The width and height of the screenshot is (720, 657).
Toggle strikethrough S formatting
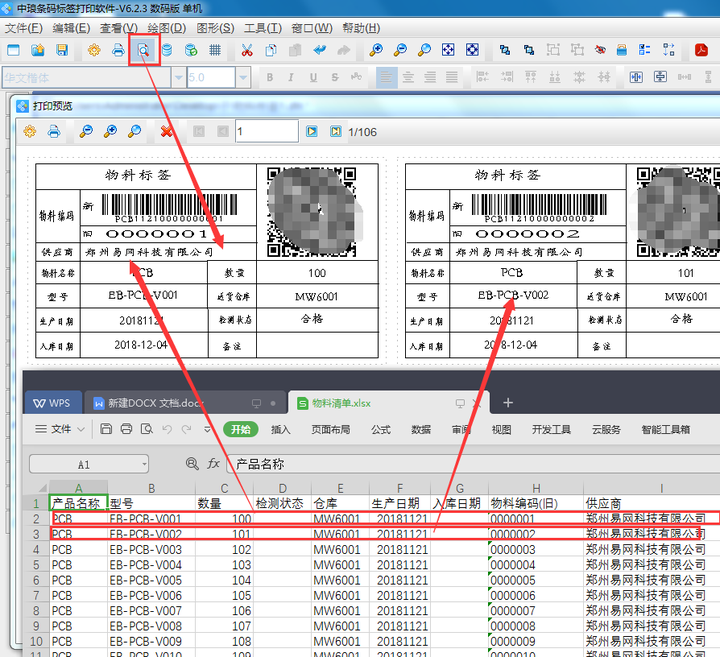[x=335, y=78]
